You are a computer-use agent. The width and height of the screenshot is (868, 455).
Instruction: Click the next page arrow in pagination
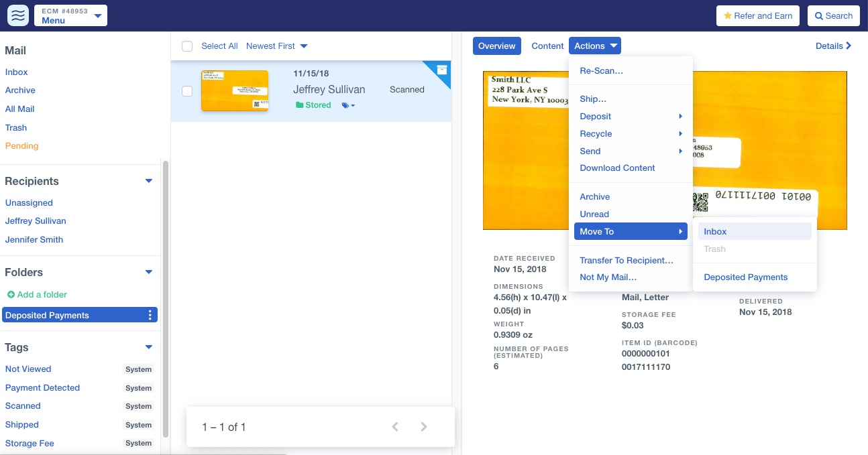pyautogui.click(x=423, y=427)
